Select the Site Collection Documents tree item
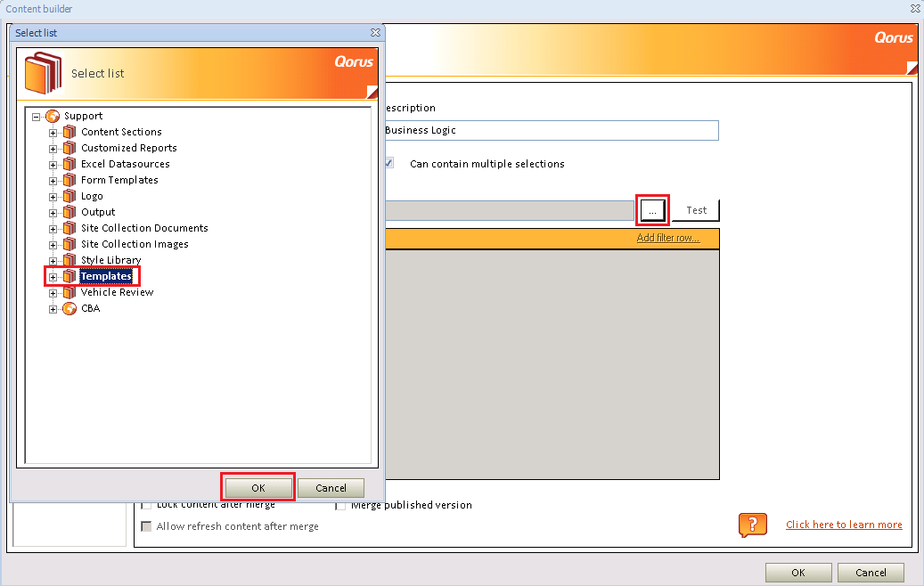Screen dimensions: 924x586 point(144,228)
